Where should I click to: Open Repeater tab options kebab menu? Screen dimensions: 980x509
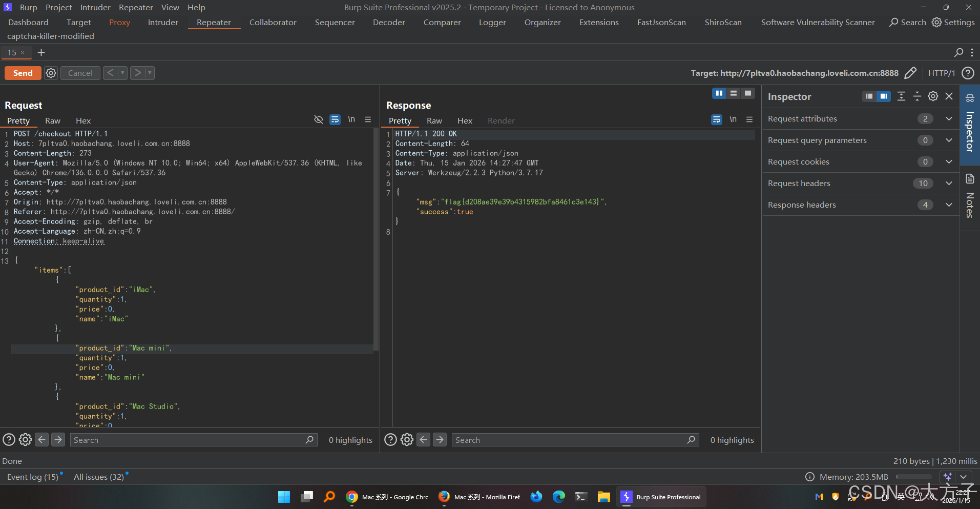pyautogui.click(x=972, y=52)
